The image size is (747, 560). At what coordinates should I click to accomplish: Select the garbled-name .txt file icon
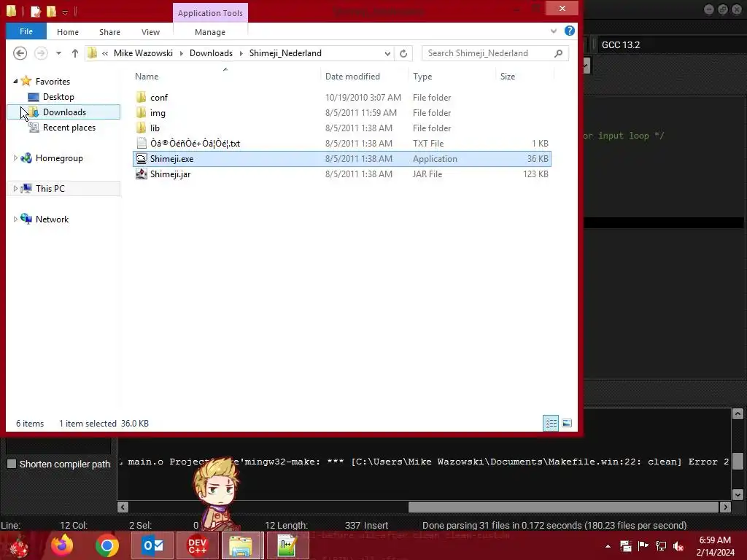[x=141, y=144]
